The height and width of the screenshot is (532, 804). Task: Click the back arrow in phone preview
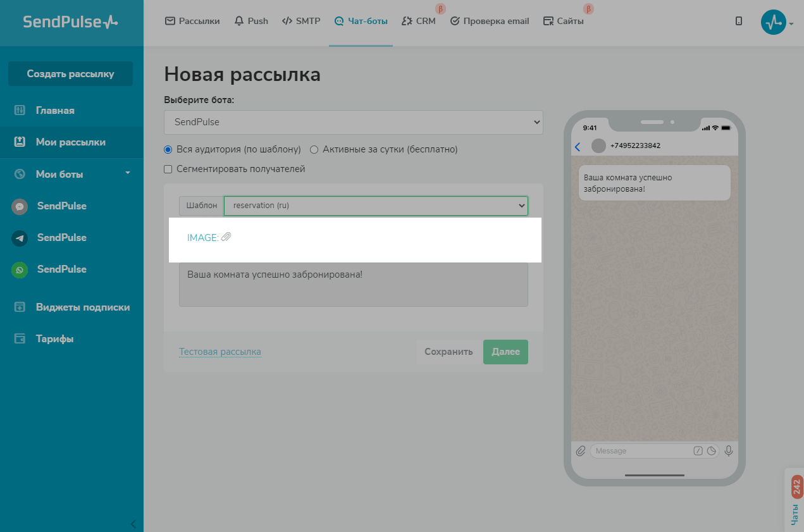coord(577,147)
